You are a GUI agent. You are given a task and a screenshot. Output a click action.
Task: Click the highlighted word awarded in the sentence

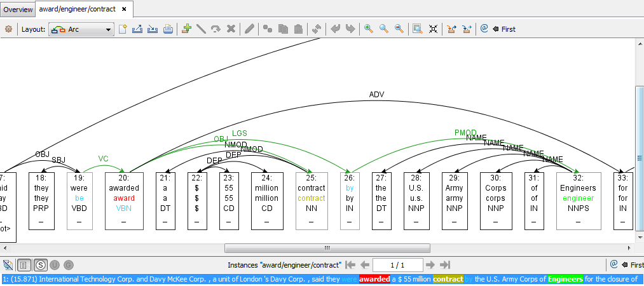[x=374, y=279]
